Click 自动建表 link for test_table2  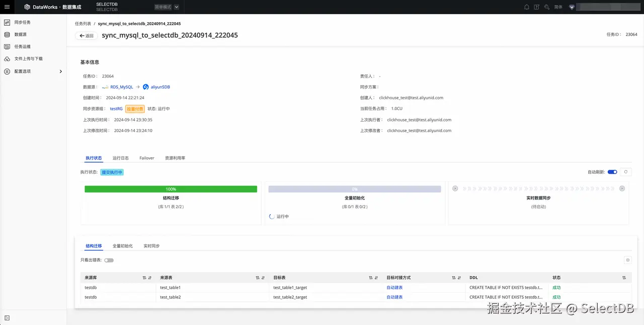pyautogui.click(x=394, y=297)
